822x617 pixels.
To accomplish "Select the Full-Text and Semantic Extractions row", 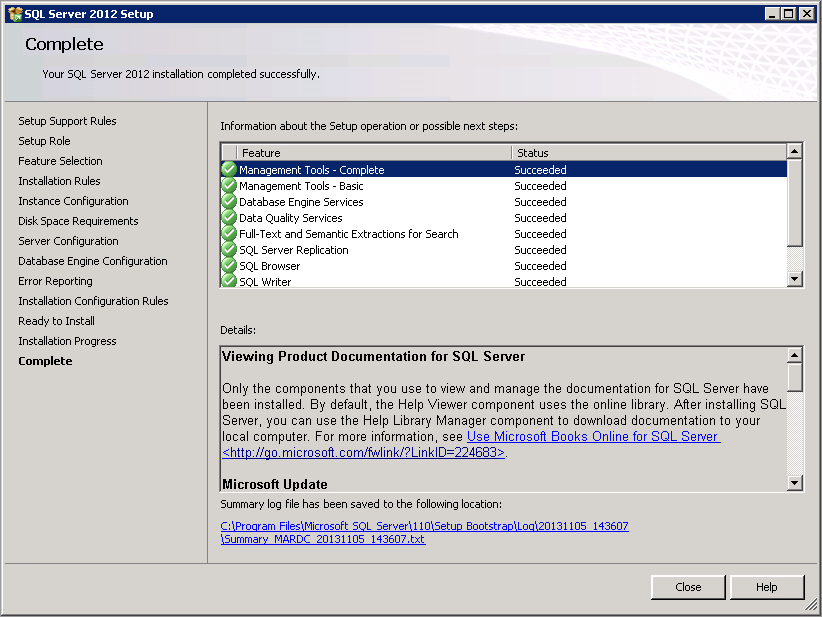I will [x=348, y=234].
